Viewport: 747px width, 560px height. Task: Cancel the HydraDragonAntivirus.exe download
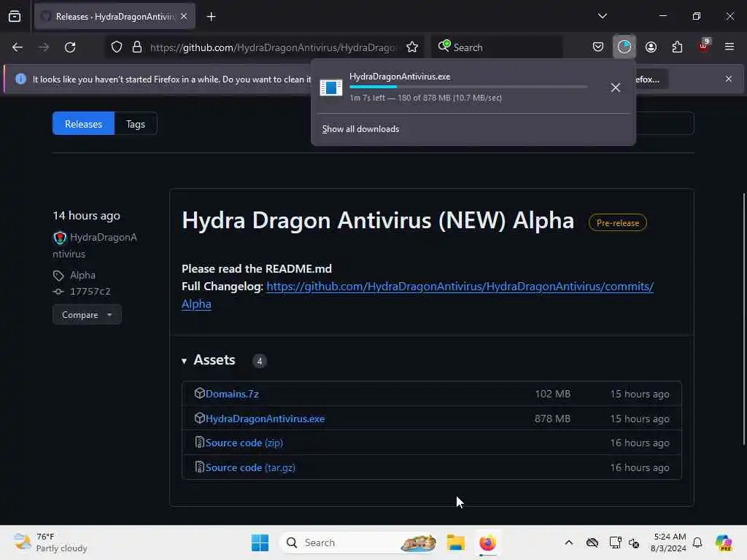[616, 87]
